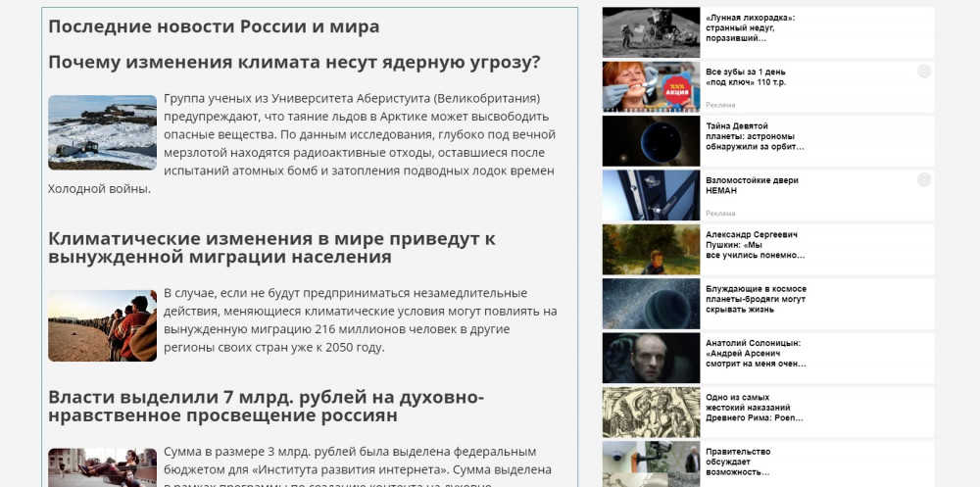Viewport: 980px width, 487px height.
Task: Click Pushkin painting thumbnail
Action: click(x=652, y=250)
